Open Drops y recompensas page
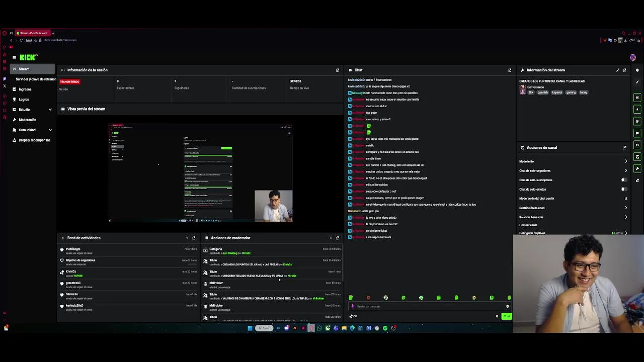Image resolution: width=644 pixels, height=362 pixels. (33, 140)
